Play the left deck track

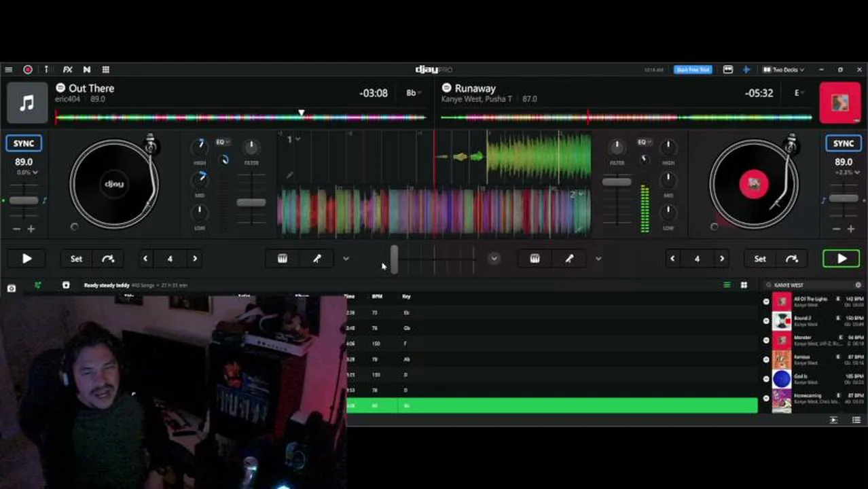(26, 259)
